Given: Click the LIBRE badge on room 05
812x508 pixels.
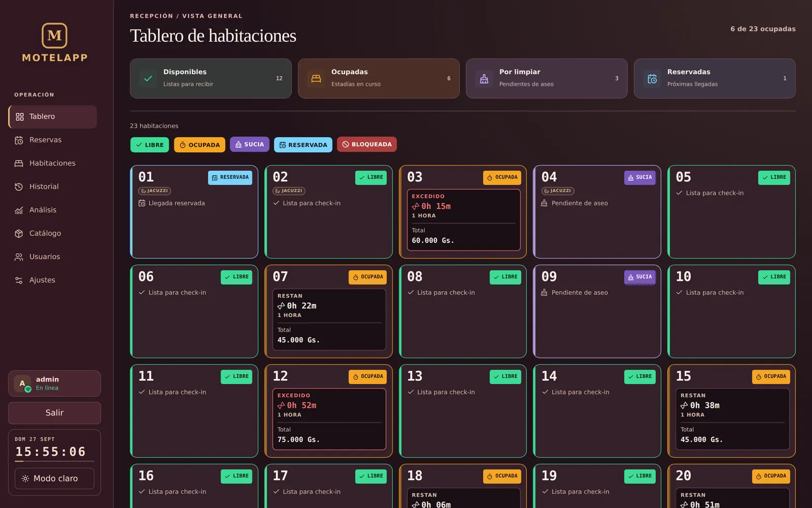Looking at the screenshot, I should click(x=774, y=178).
